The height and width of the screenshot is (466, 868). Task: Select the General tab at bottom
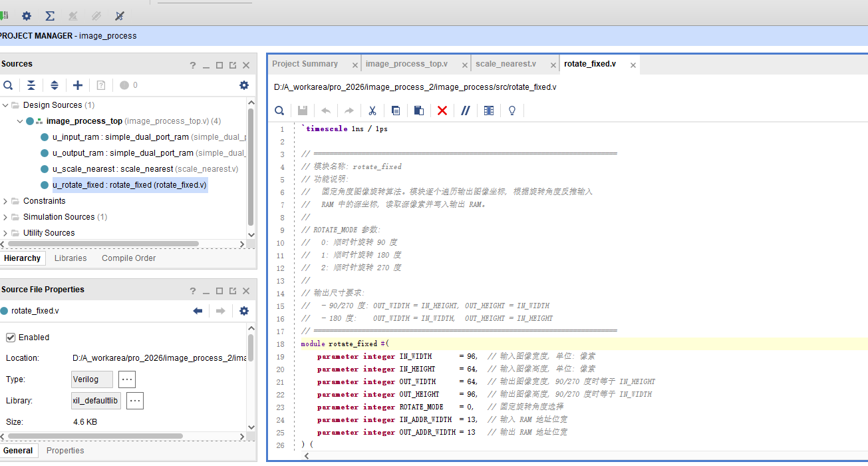18,451
